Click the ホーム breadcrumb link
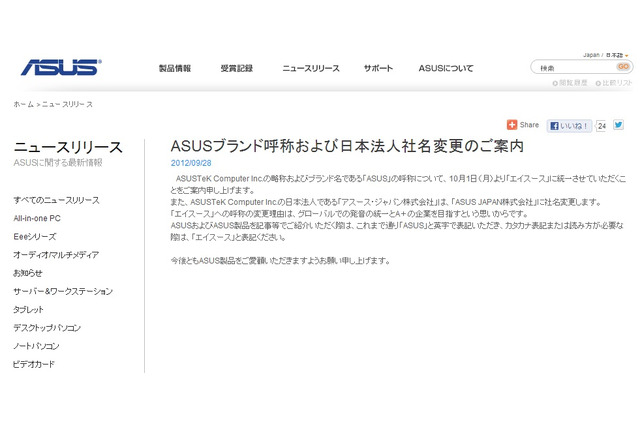The height and width of the screenshot is (426, 640). coord(23,104)
